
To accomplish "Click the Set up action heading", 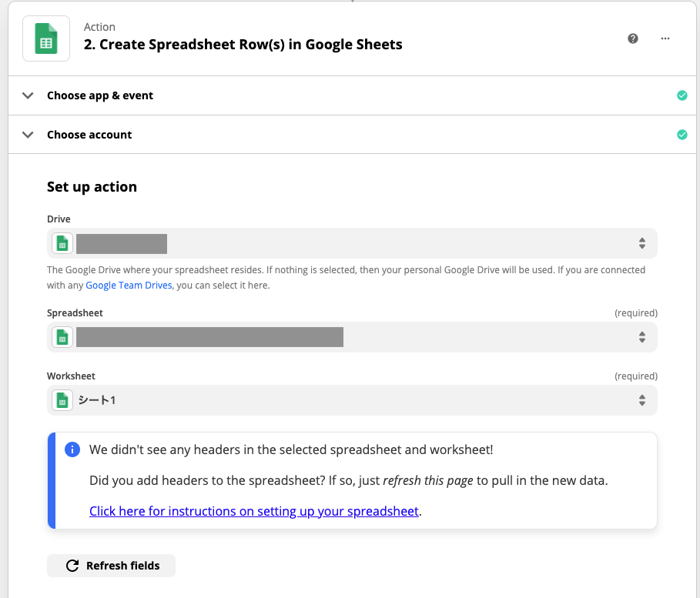I will (x=92, y=186).
